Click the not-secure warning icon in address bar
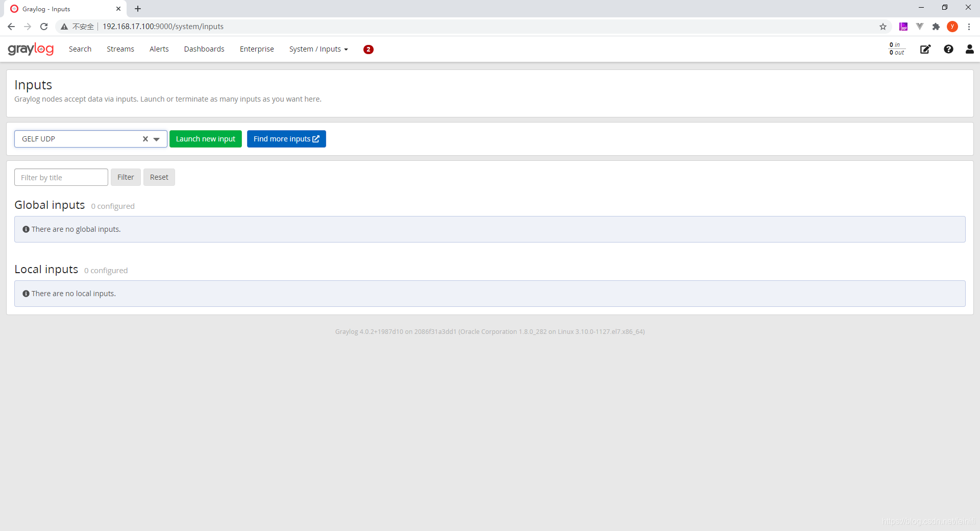 point(64,27)
